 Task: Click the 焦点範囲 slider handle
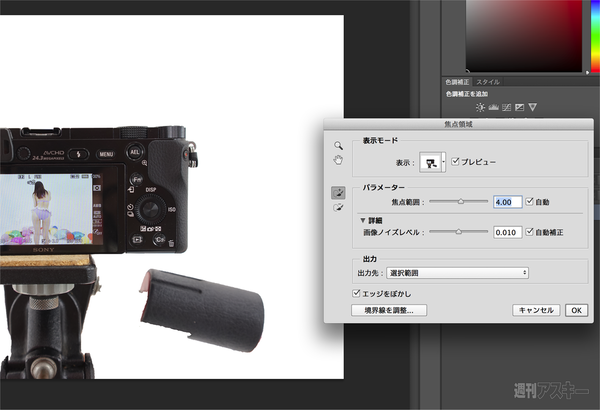pos(461,201)
